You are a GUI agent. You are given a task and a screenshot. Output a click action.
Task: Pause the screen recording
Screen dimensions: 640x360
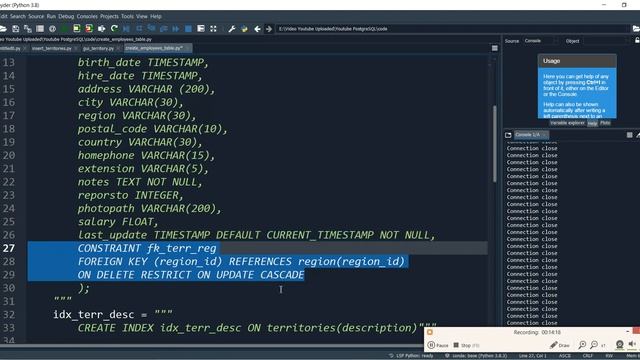pyautogui.click(x=438, y=345)
